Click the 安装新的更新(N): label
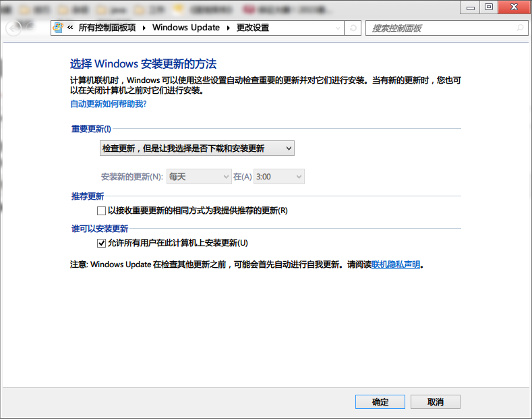 pos(132,177)
